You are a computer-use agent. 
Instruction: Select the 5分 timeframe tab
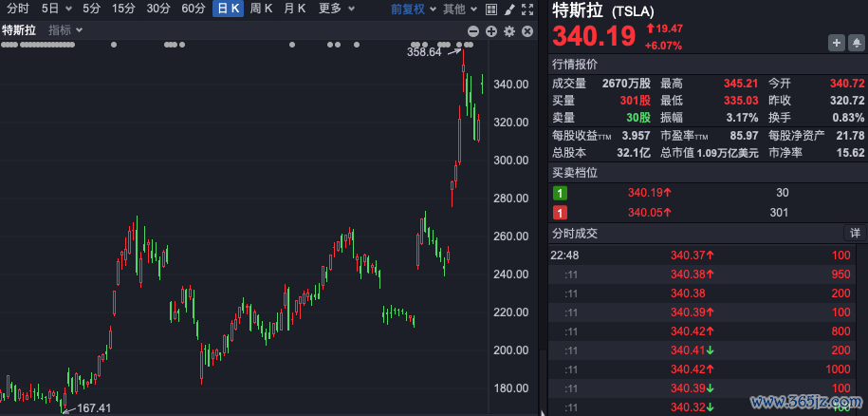91,9
